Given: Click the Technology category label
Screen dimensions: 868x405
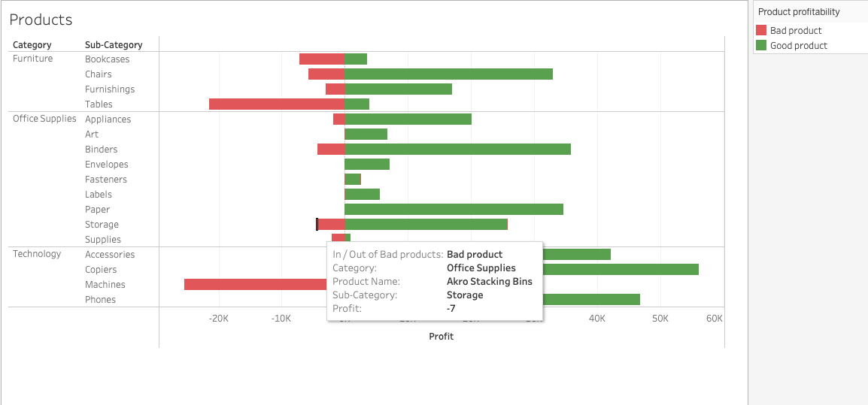Looking at the screenshot, I should pos(37,254).
